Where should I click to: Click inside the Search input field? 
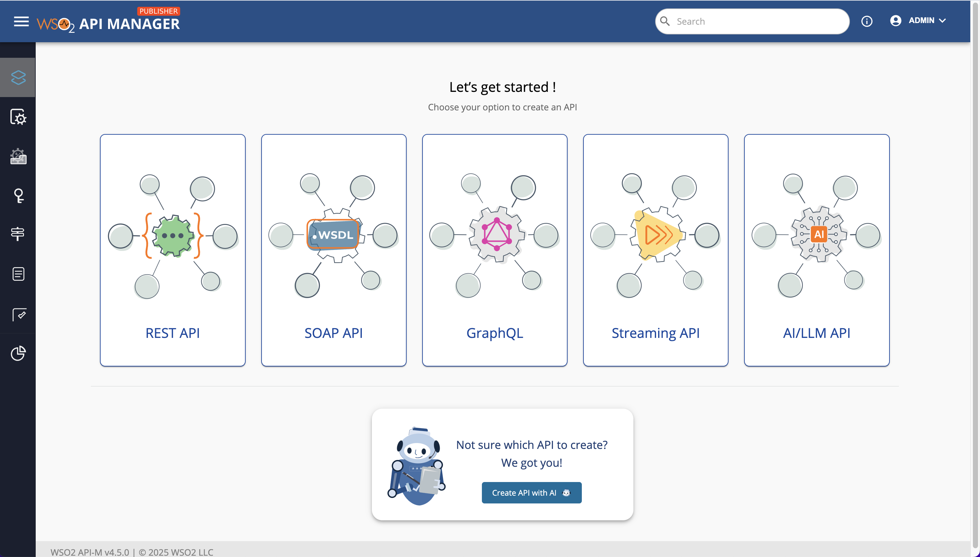pyautogui.click(x=752, y=21)
